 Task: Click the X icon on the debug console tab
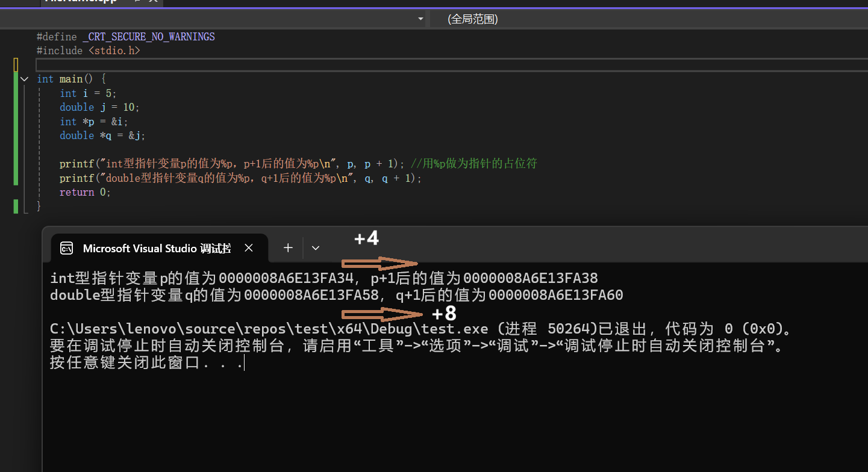249,247
